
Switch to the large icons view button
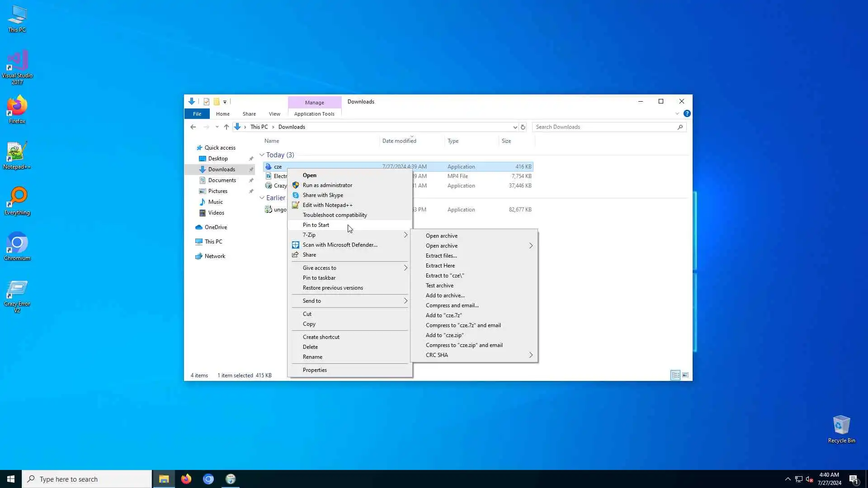[x=685, y=375]
